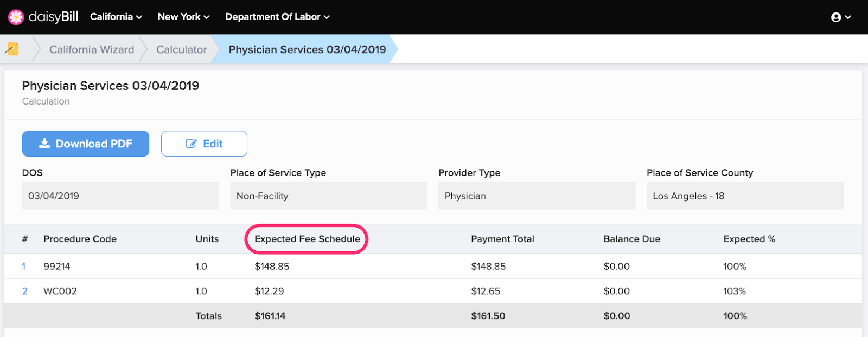Open the user account profile icon

[836, 17]
